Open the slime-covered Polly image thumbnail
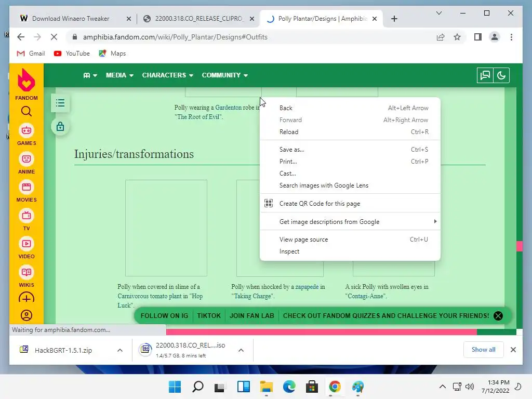Image resolution: width=532 pixels, height=399 pixels. click(x=166, y=228)
